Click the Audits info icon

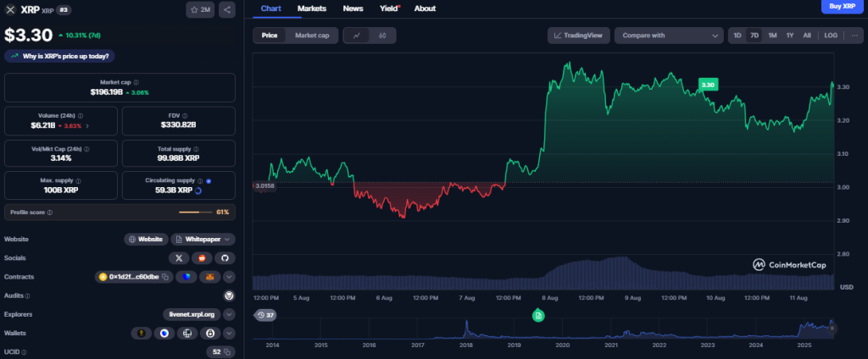click(x=28, y=296)
